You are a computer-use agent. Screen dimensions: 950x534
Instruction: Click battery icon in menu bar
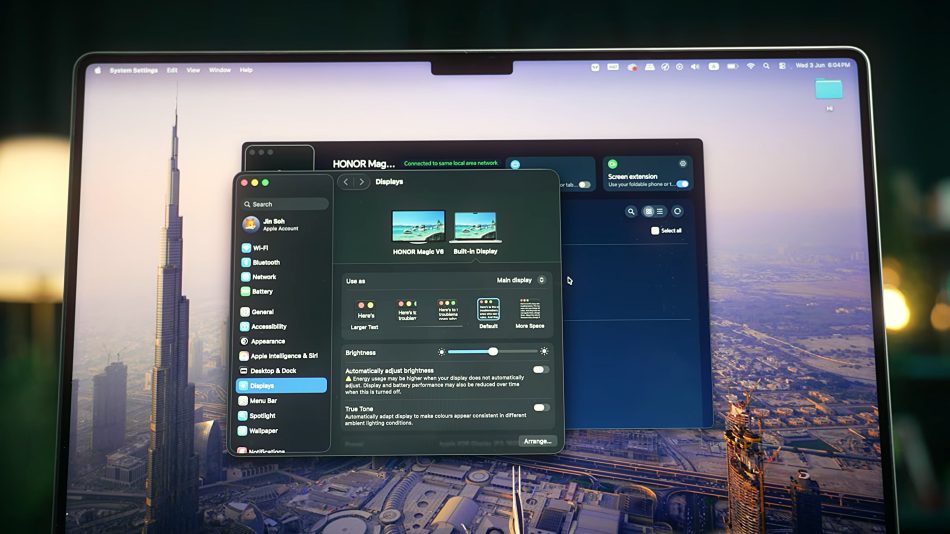732,67
